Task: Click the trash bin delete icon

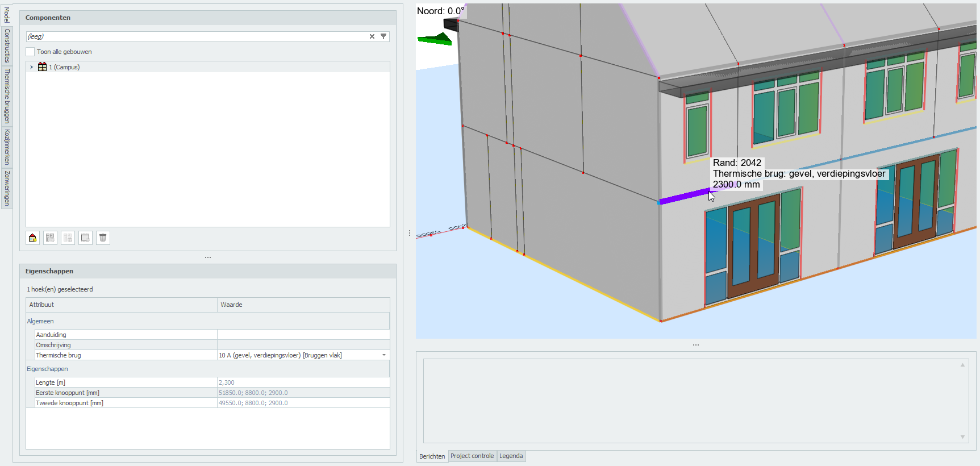Action: point(103,238)
